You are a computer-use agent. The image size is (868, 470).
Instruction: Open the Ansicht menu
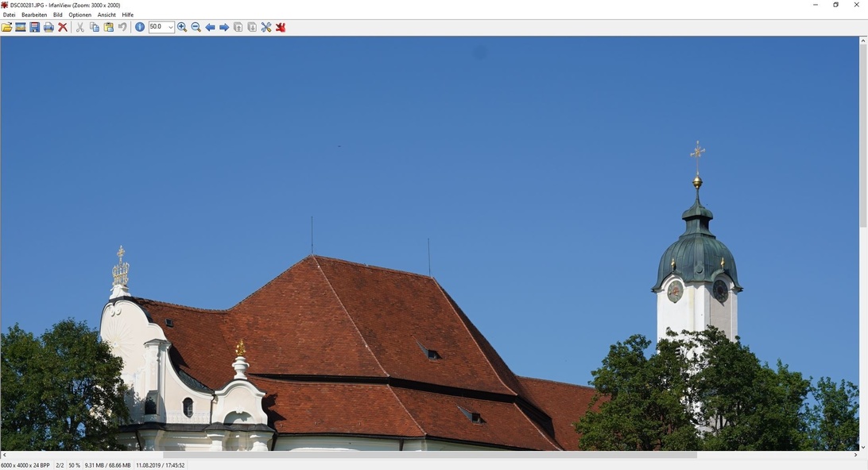click(x=107, y=15)
